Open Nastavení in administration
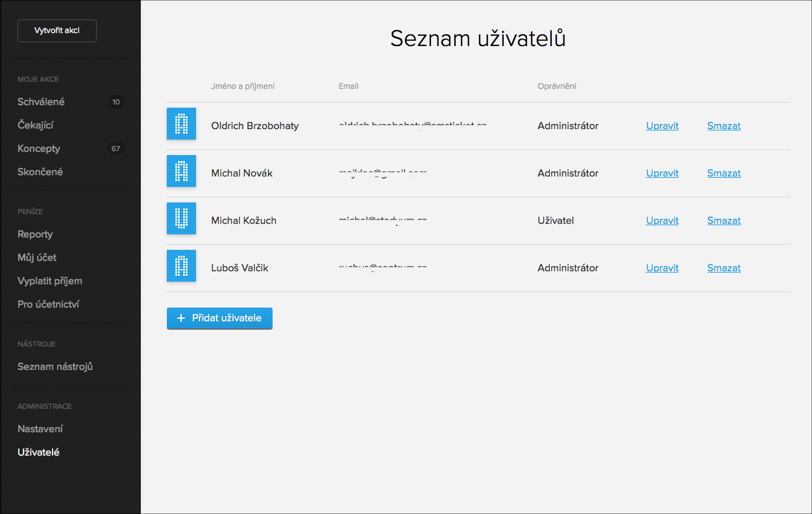The height and width of the screenshot is (514, 812). (40, 429)
